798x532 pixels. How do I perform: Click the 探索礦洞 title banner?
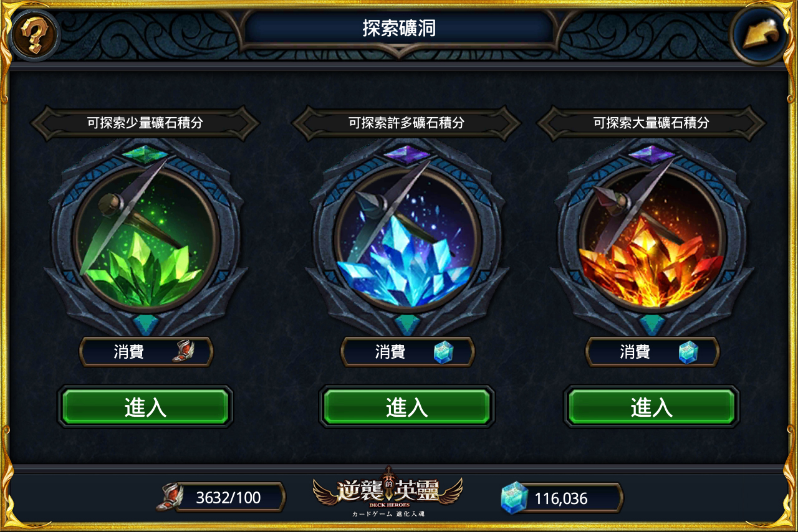(399, 28)
